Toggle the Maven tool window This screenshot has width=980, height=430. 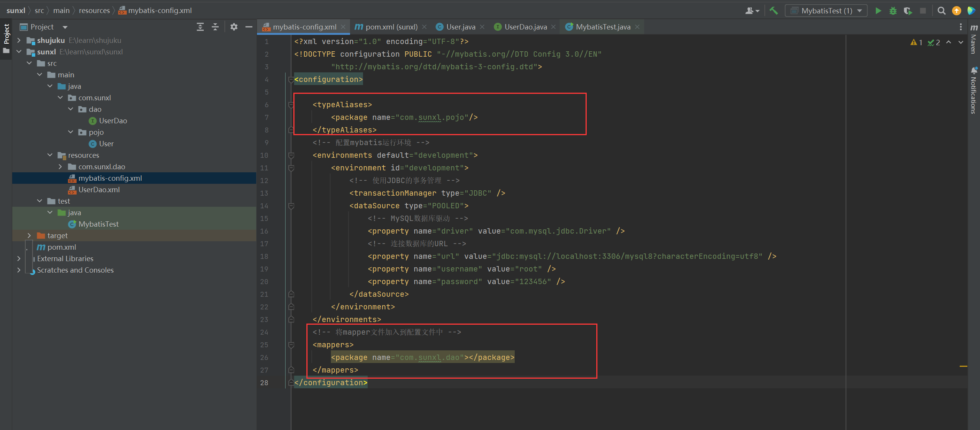coord(973,39)
